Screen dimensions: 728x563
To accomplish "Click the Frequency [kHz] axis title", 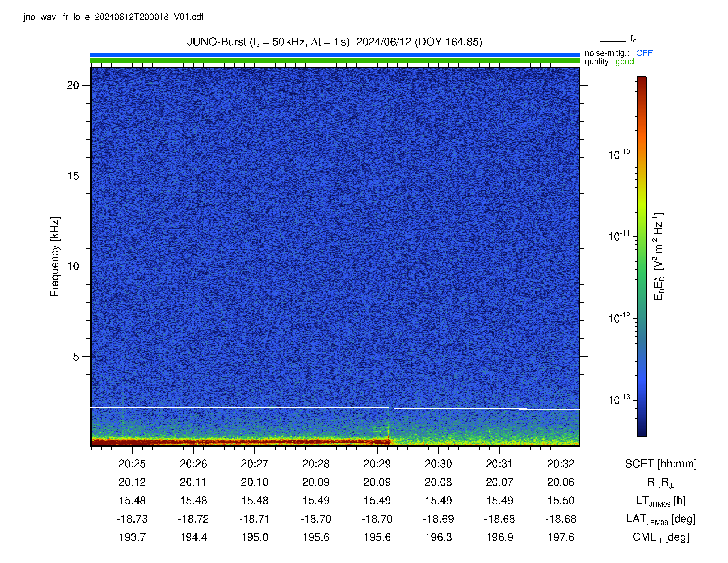I will (55, 257).
